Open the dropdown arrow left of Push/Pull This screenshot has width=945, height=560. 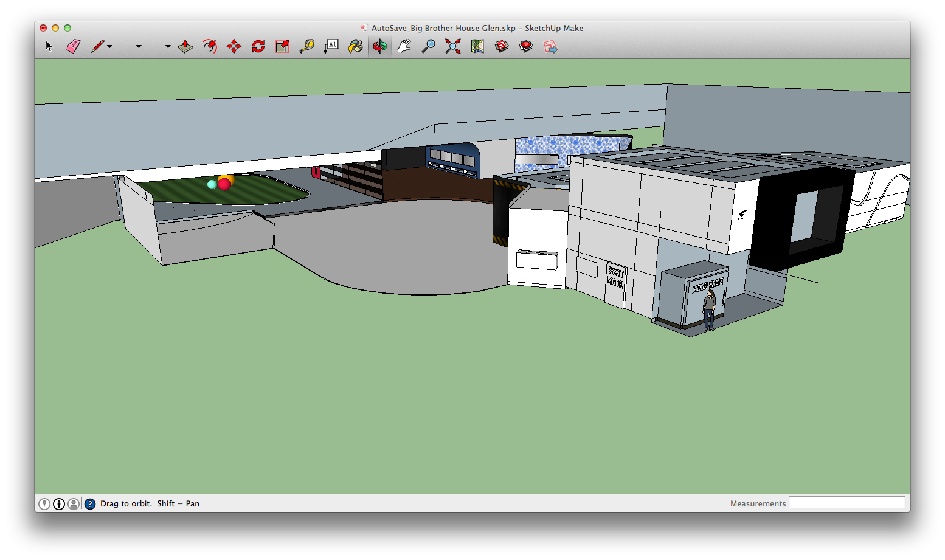(x=168, y=46)
